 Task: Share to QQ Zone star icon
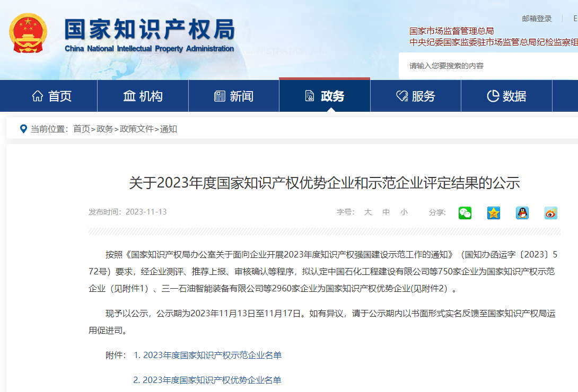tap(494, 213)
